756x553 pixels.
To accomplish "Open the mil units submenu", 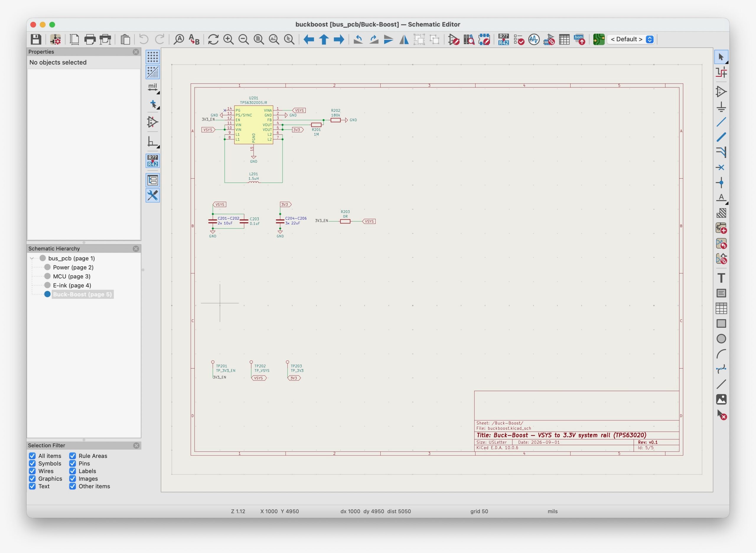I will [x=153, y=88].
